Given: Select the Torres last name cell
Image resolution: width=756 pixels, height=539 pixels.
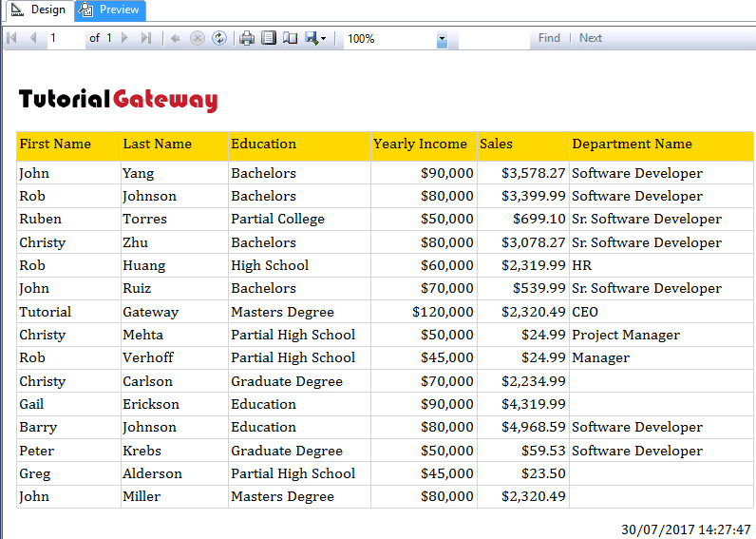Looking at the screenshot, I should point(174,219).
